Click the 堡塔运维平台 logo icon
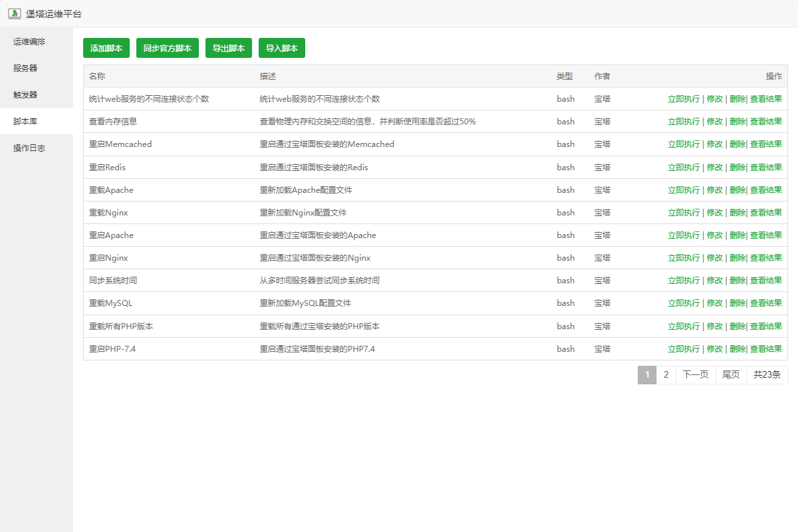 coord(15,14)
